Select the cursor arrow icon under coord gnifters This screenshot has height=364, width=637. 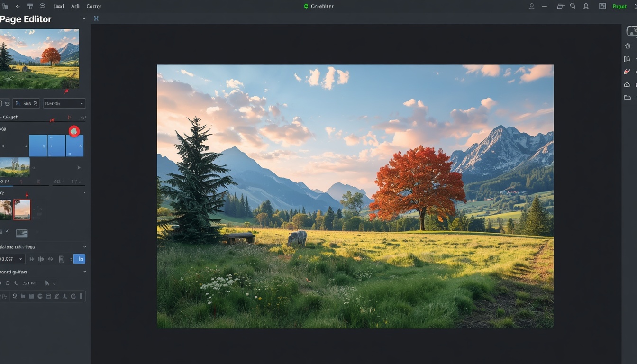47,283
